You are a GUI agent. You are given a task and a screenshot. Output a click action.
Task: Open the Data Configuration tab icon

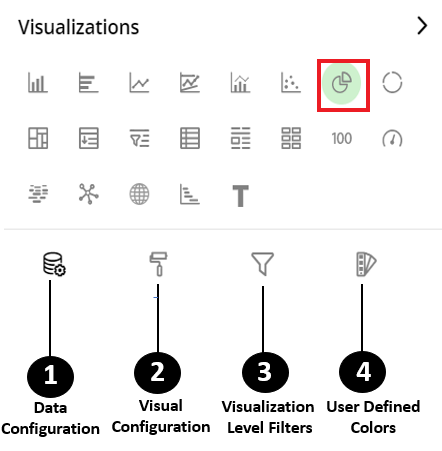tap(54, 264)
